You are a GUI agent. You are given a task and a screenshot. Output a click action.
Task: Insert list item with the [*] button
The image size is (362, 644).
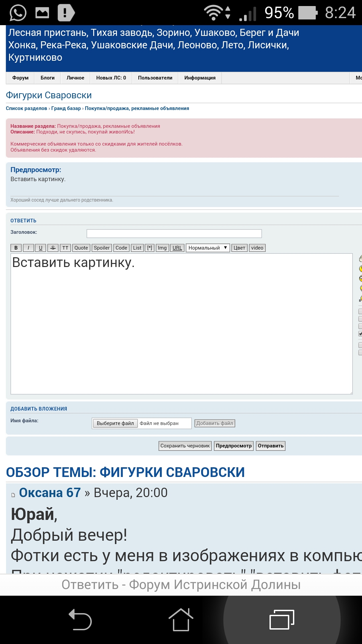(x=150, y=248)
